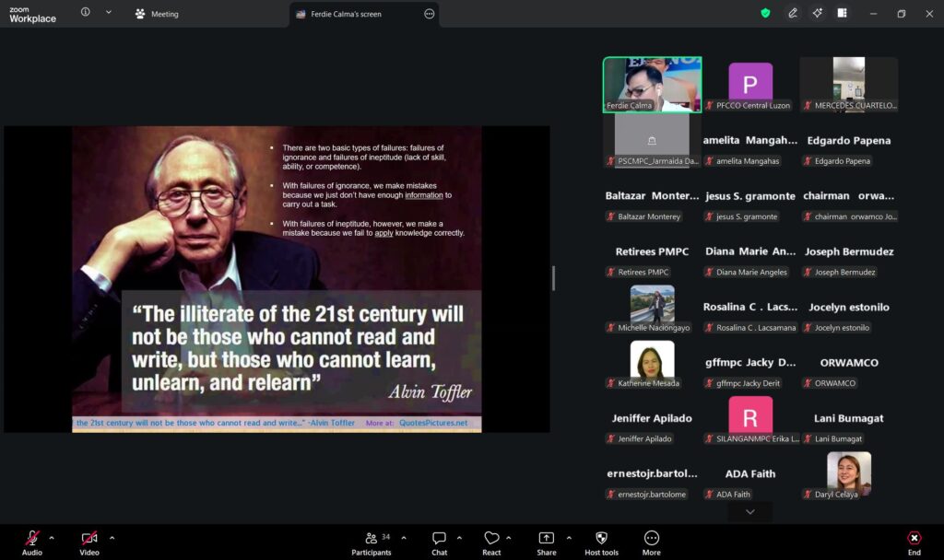Click the End meeting button

pos(914,540)
